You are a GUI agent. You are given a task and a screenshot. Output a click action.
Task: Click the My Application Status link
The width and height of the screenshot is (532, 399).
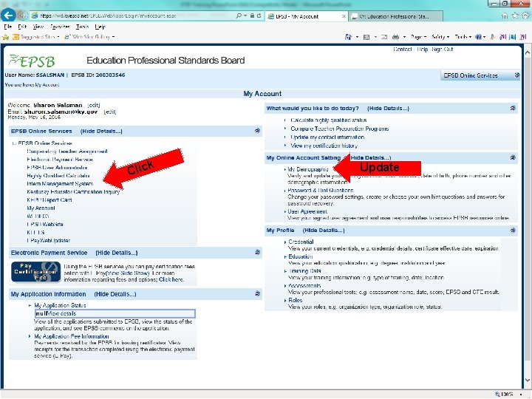(x=60, y=305)
